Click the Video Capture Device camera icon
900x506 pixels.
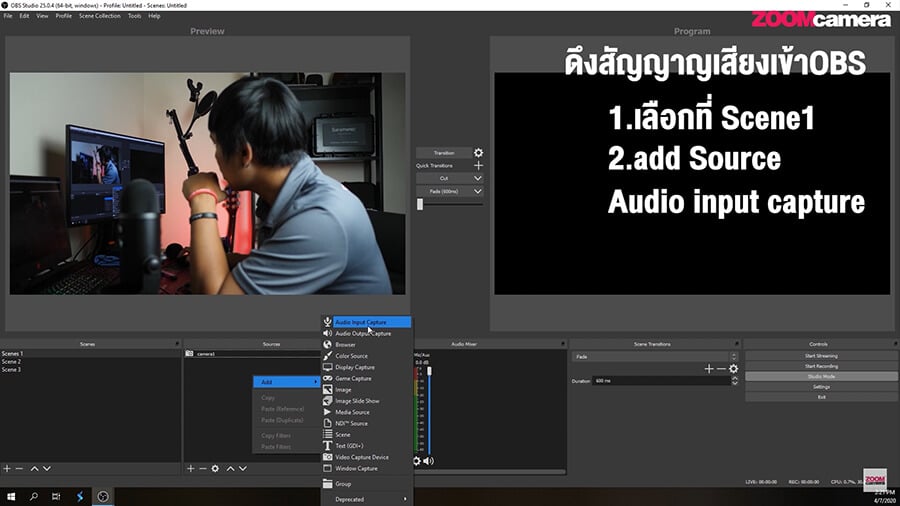[327, 457]
